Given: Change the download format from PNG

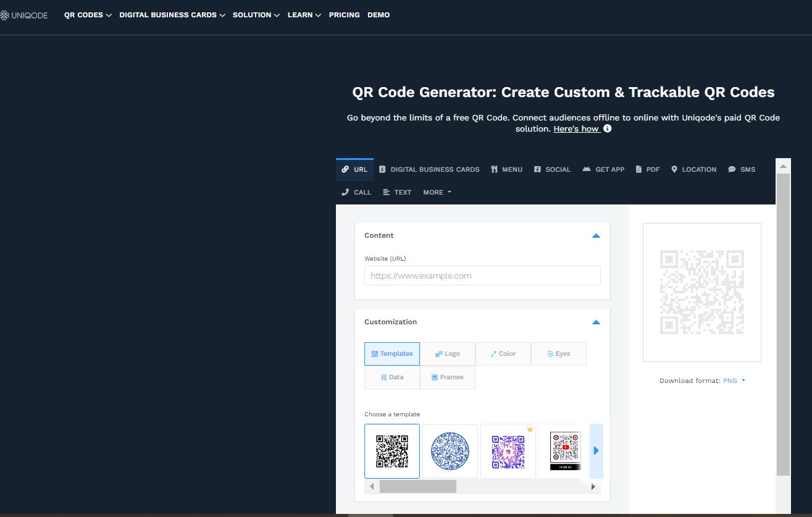Looking at the screenshot, I should (732, 380).
